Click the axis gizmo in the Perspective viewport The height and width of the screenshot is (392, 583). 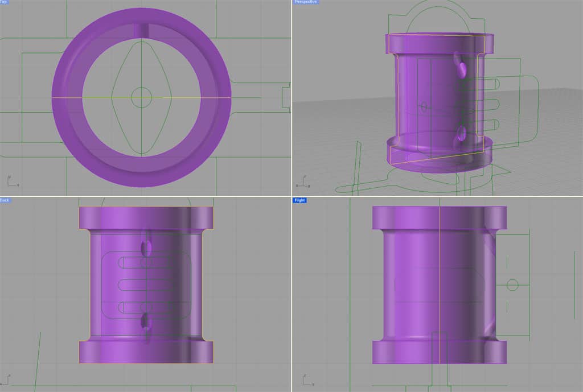302,184
